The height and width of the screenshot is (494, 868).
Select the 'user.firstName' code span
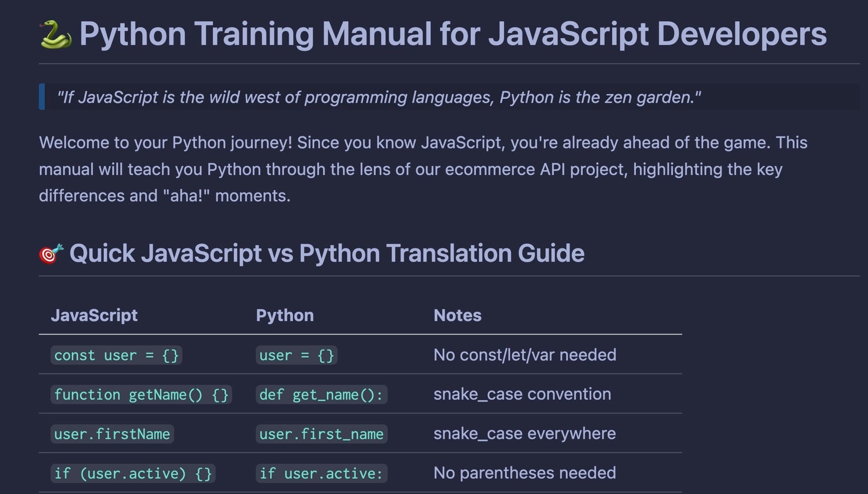112,434
